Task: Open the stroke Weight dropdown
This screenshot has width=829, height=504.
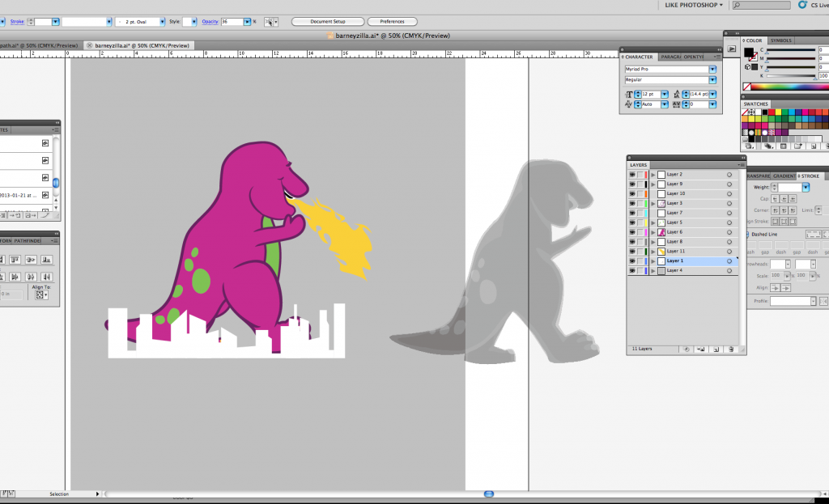Action: click(806, 188)
